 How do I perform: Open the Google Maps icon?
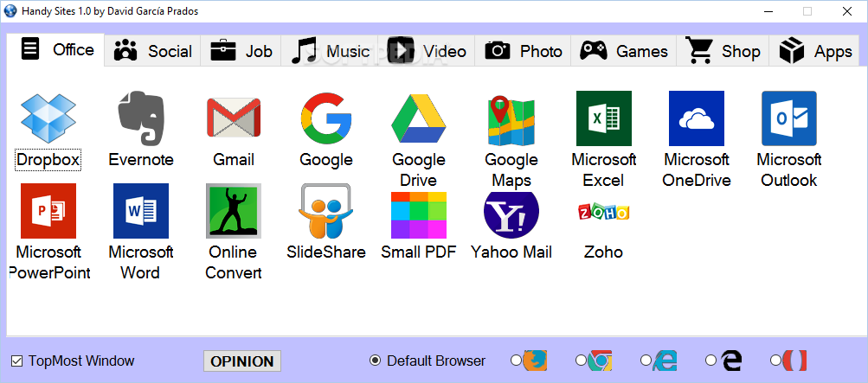(511, 118)
